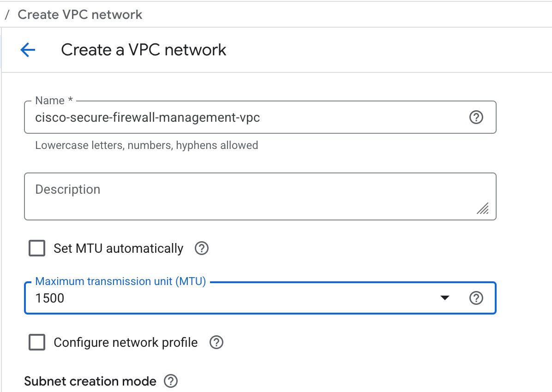The image size is (552, 392).
Task: Open the help icon in the Name field
Action: pyautogui.click(x=476, y=118)
